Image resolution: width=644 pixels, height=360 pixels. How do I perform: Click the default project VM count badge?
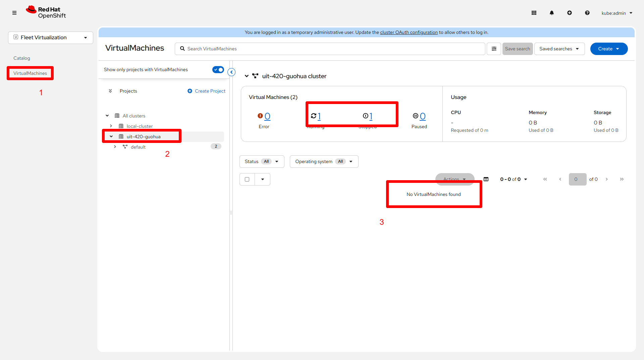click(216, 146)
